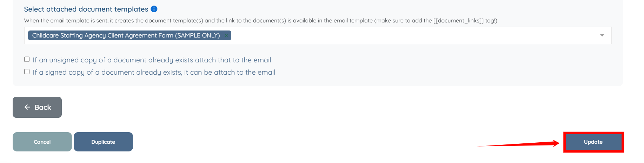
Task: Cancel editing the email template
Action: coord(42,142)
